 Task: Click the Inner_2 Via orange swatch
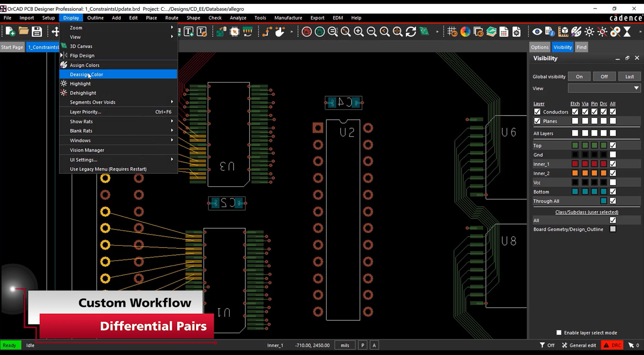coord(585,173)
